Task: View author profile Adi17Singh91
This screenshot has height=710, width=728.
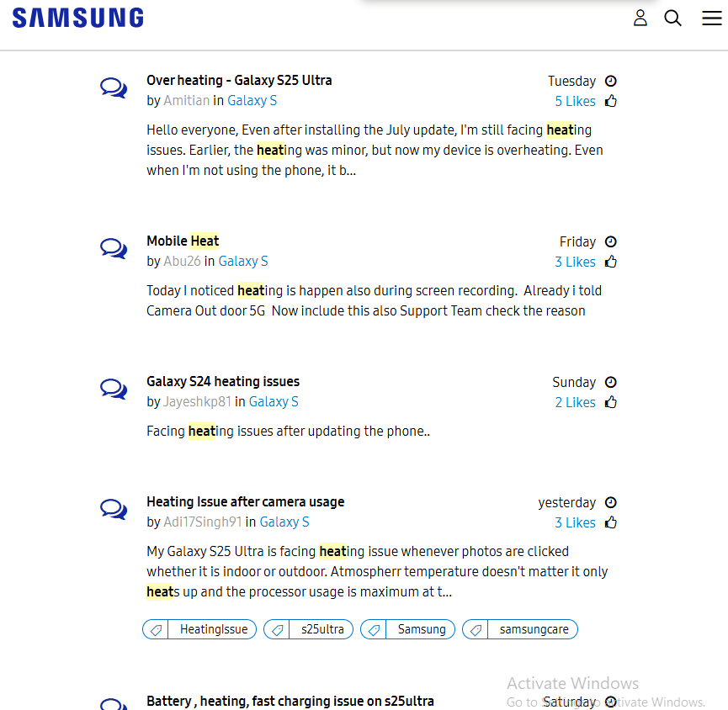Action: pyautogui.click(x=203, y=522)
